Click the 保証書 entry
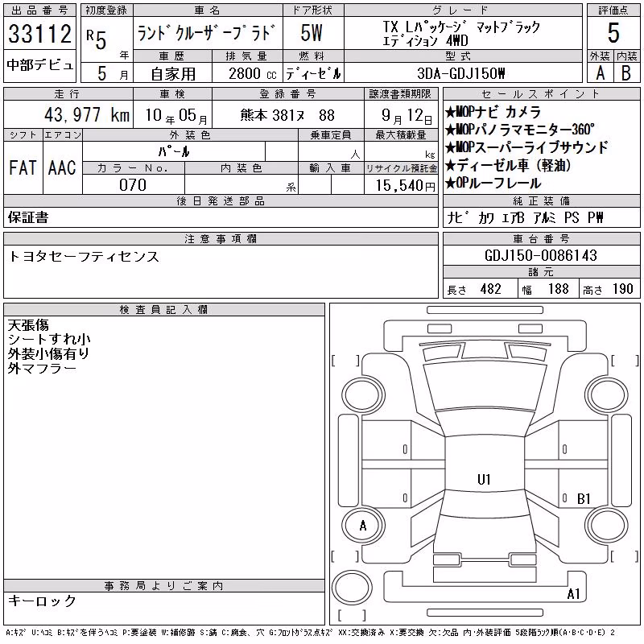The width and height of the screenshot is (644, 644). click(28, 217)
